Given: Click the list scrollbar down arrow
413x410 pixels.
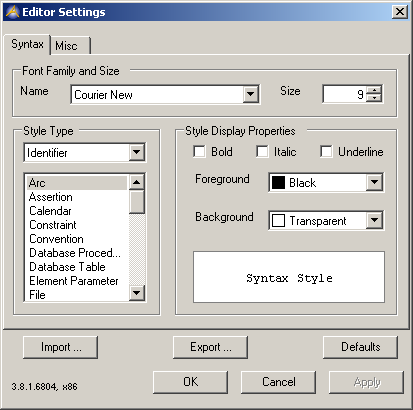Looking at the screenshot, I should click(x=136, y=293).
